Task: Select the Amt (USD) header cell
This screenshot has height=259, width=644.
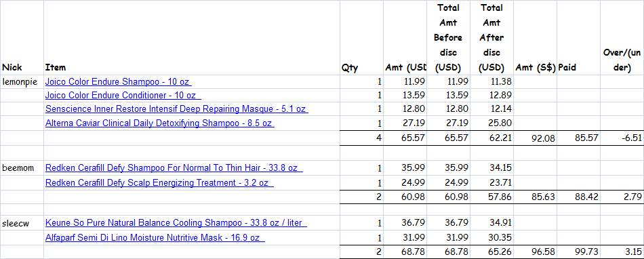Action: (x=405, y=38)
